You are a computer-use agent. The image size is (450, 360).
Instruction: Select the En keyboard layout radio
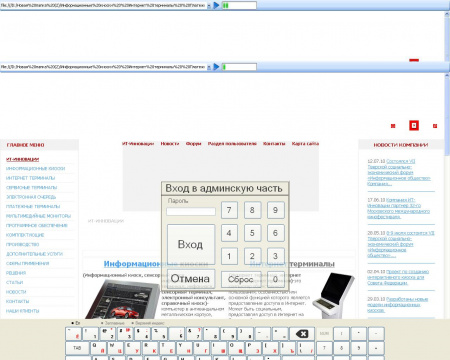(x=72, y=323)
